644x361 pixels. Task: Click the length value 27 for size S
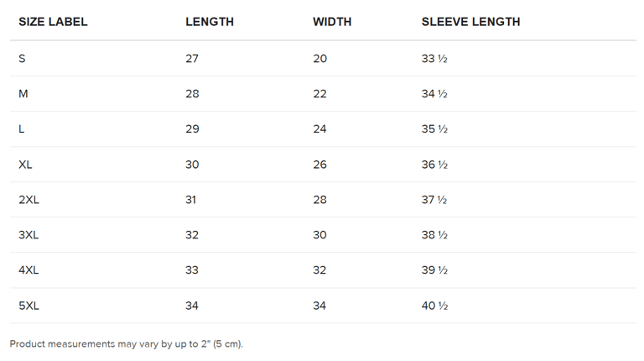tap(192, 59)
